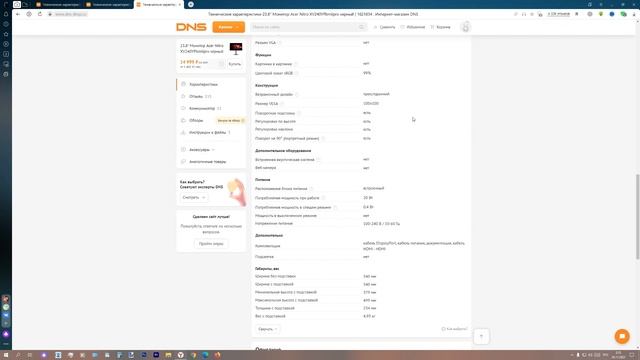This screenshot has height=360, width=640.
Task: Click the monitor product thumbnail
Action: 236,49
